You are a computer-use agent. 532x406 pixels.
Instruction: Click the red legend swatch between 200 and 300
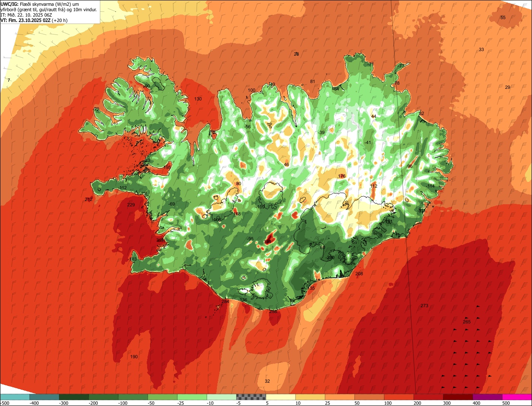pos(429,397)
